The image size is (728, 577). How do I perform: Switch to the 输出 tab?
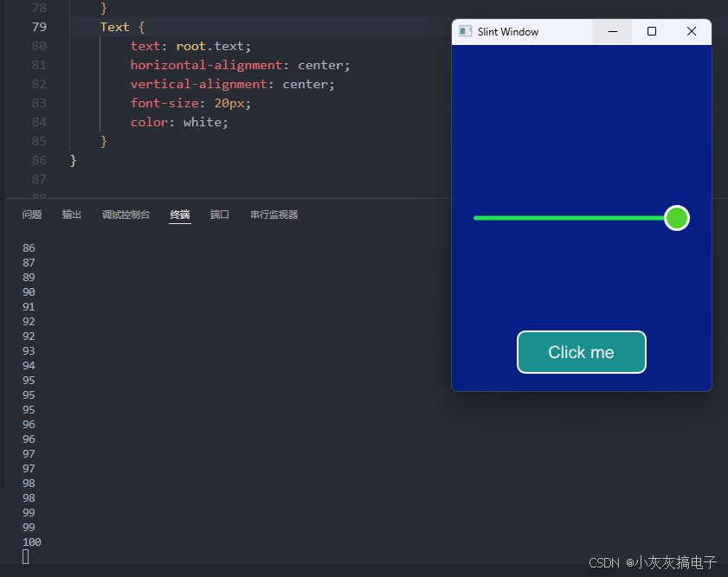72,215
